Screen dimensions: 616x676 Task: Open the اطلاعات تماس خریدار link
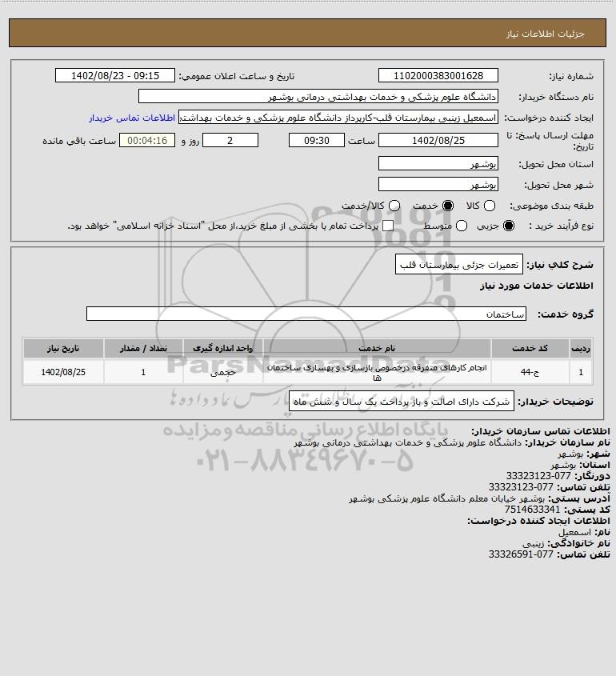(132, 118)
